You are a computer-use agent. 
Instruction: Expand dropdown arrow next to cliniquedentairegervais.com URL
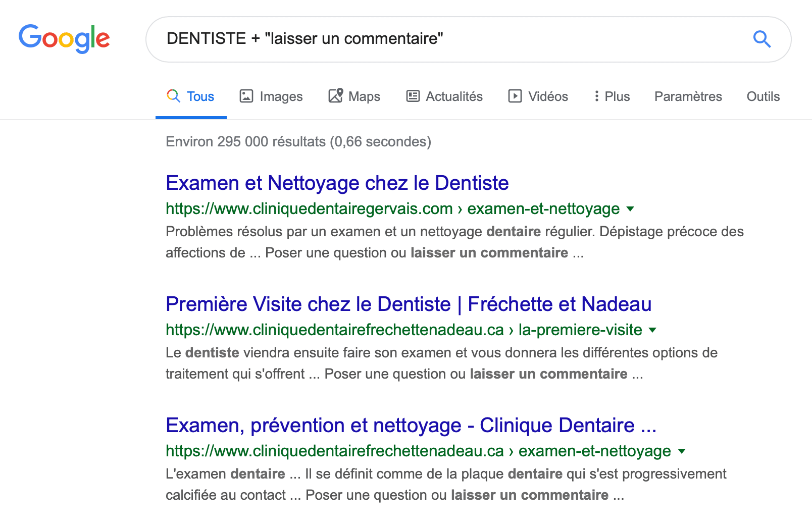pyautogui.click(x=630, y=209)
